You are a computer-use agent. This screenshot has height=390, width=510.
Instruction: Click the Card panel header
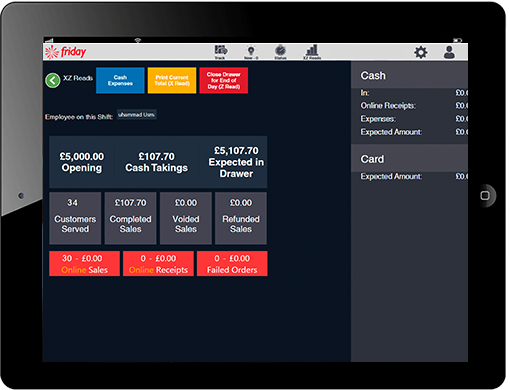409,159
